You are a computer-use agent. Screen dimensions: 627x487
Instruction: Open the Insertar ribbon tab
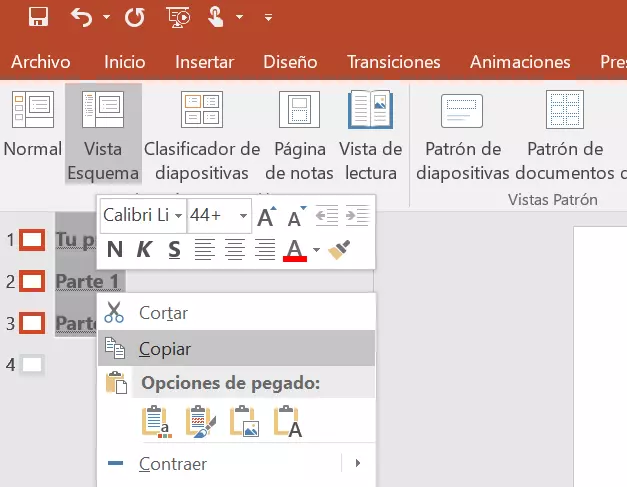click(204, 61)
